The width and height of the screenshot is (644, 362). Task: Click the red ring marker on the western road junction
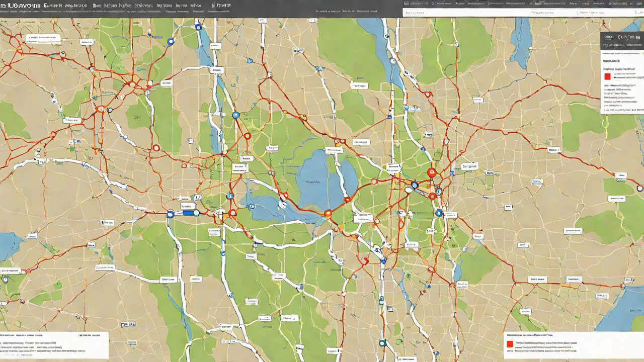(x=156, y=148)
